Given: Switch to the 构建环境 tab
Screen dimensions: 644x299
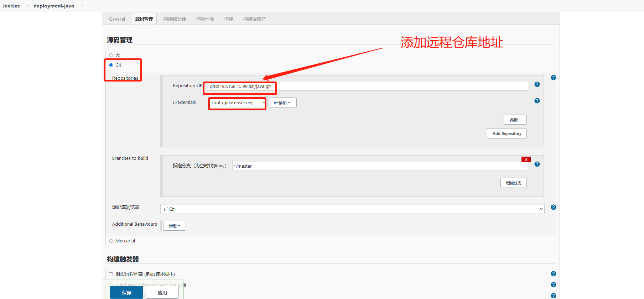Looking at the screenshot, I should point(205,19).
